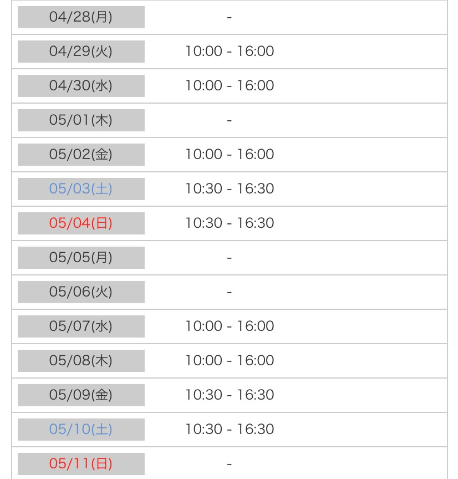This screenshot has height=479, width=458.
Task: Choose the 05/02(金) date label
Action: (x=81, y=154)
